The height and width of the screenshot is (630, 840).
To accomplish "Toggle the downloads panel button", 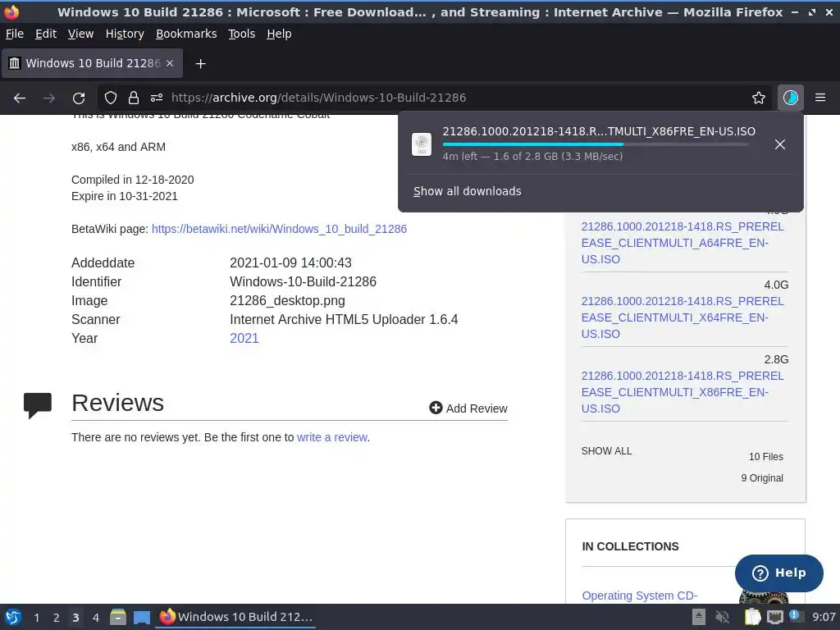I will pyautogui.click(x=791, y=98).
